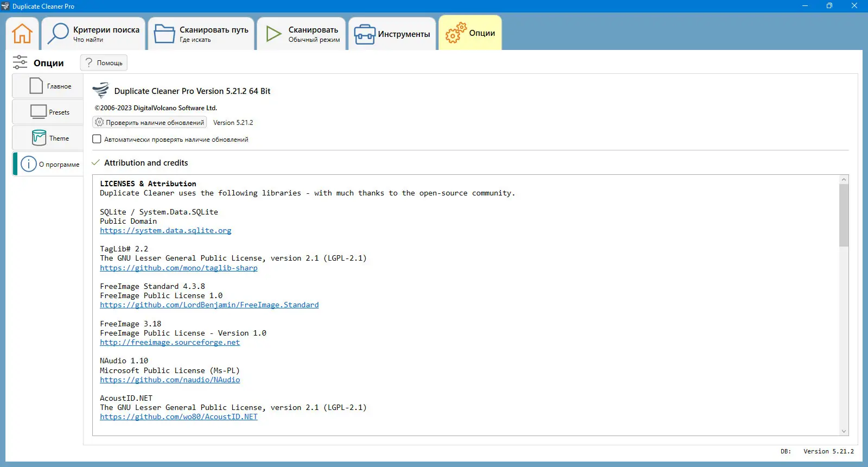Switch to the Сканировать путь tab
868x467 pixels.
(x=201, y=34)
